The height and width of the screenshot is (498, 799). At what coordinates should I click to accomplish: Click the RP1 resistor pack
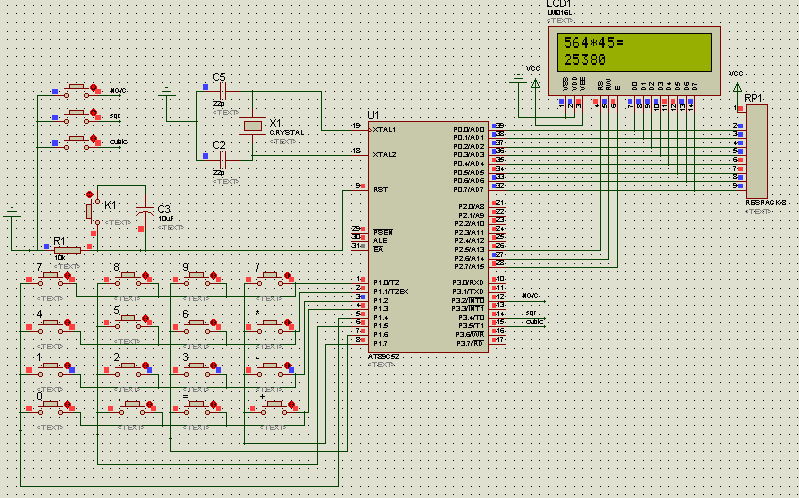(757, 151)
